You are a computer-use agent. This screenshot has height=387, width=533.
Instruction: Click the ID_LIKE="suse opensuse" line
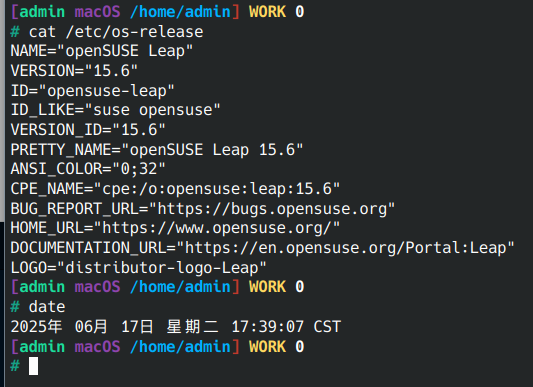pyautogui.click(x=115, y=110)
